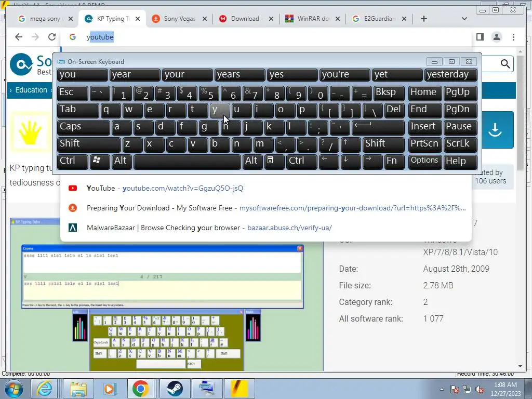Launch Internet Explorer from taskbar
Image resolution: width=532 pixels, height=399 pixels.
coord(45,389)
